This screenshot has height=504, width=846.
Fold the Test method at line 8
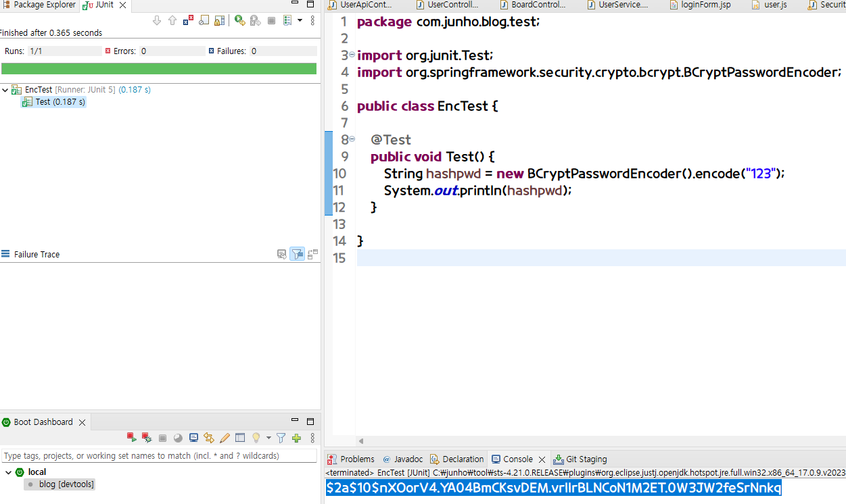[352, 139]
